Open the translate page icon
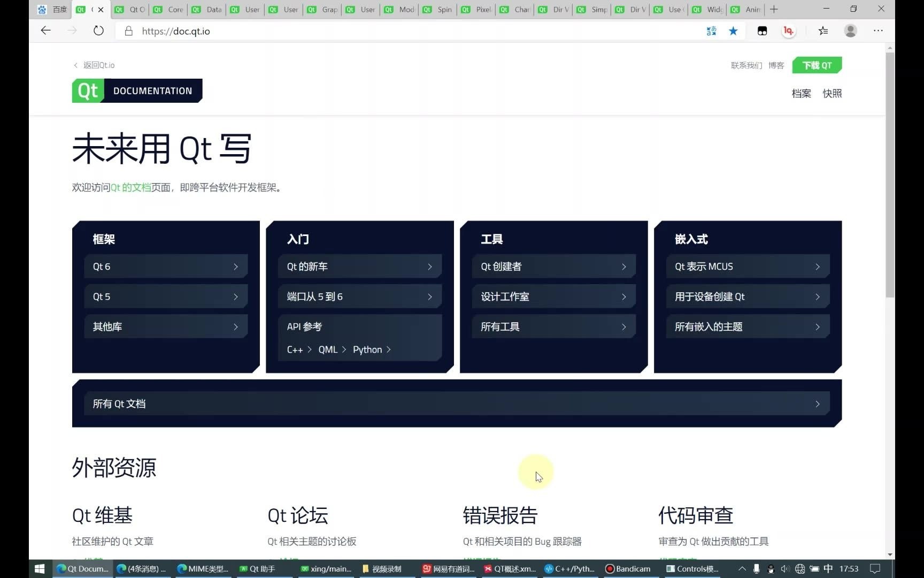This screenshot has width=924, height=578. click(711, 31)
